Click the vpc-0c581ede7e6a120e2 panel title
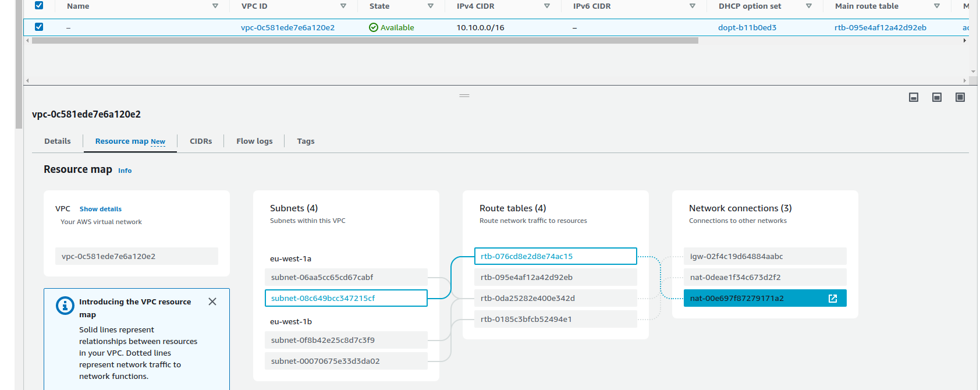Screen dimensions: 980x390 coord(86,114)
